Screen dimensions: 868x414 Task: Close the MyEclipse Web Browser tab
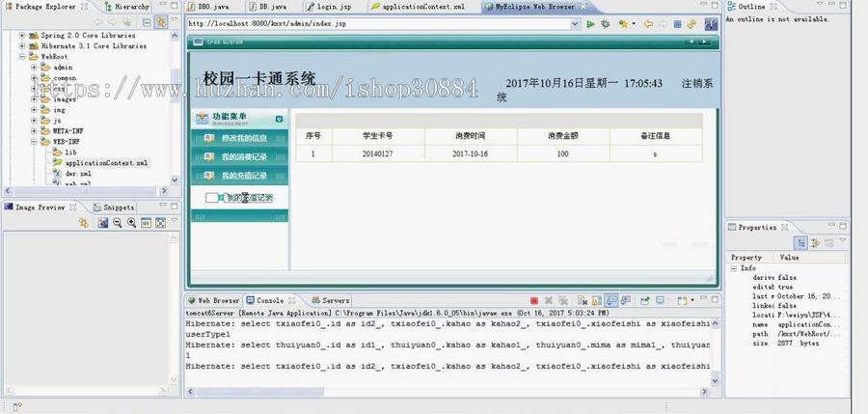click(x=583, y=7)
